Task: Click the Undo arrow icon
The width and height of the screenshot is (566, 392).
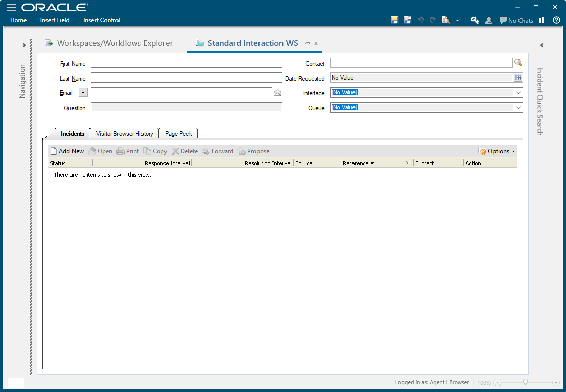Action: (x=420, y=20)
